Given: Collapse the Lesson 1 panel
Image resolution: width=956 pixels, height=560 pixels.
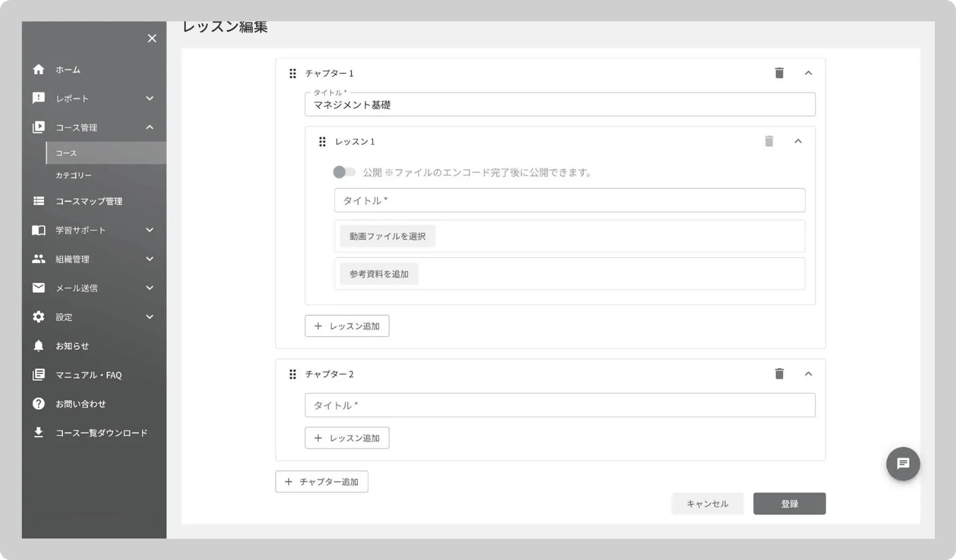Looking at the screenshot, I should (798, 141).
